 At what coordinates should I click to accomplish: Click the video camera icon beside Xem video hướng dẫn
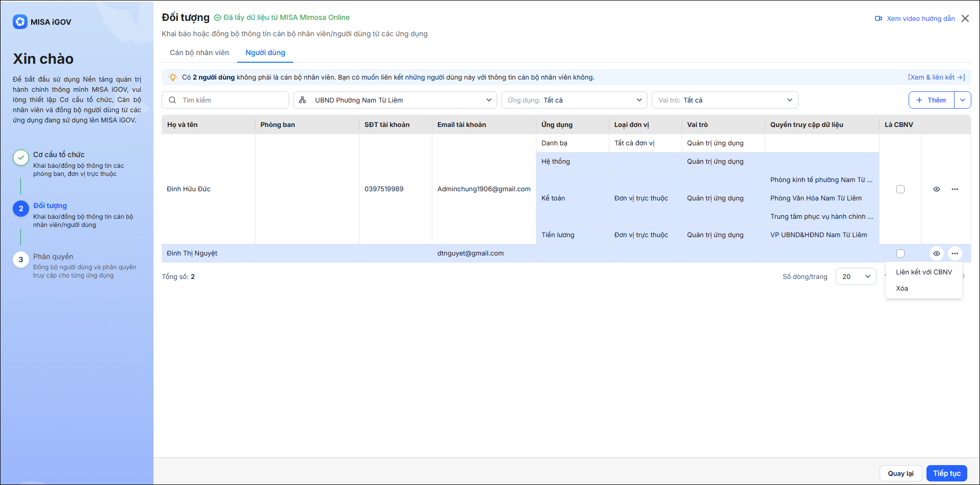tap(879, 18)
